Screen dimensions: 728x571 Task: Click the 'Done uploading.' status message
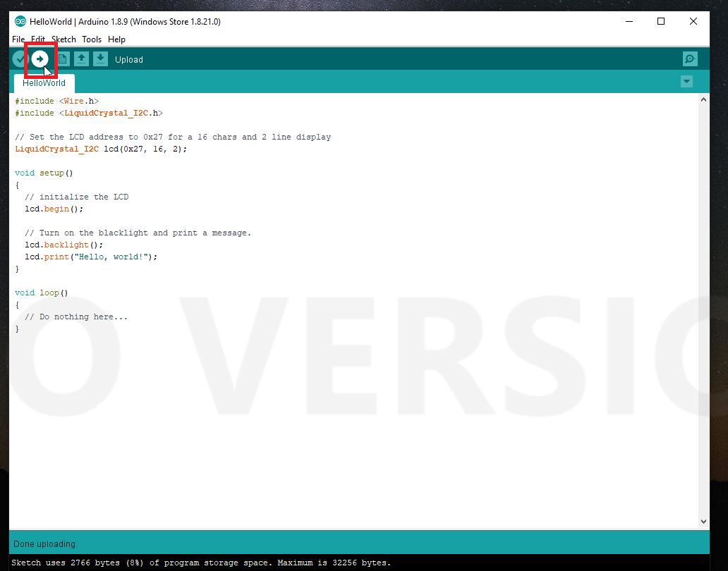point(45,544)
